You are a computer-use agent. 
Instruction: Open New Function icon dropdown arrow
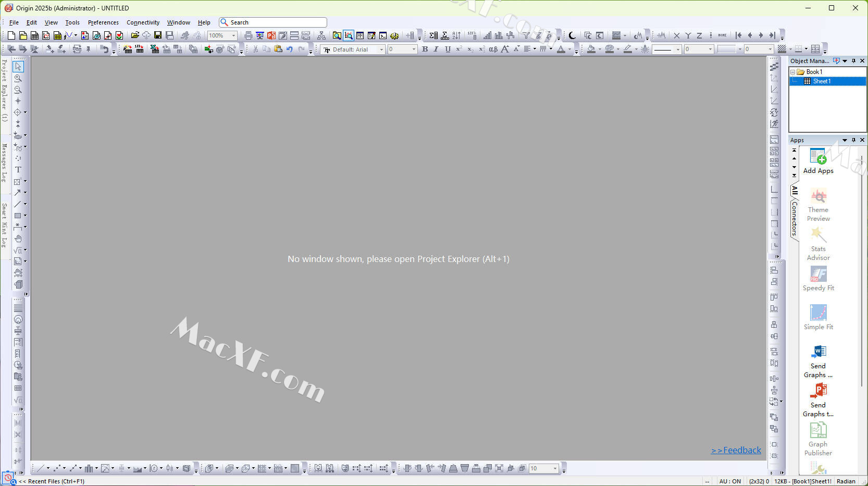76,35
